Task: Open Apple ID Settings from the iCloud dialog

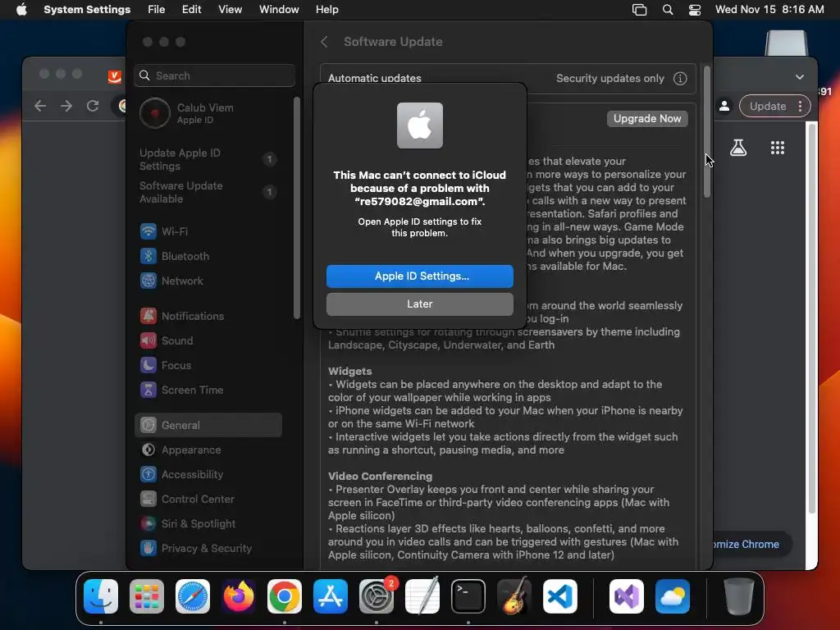Action: click(419, 276)
